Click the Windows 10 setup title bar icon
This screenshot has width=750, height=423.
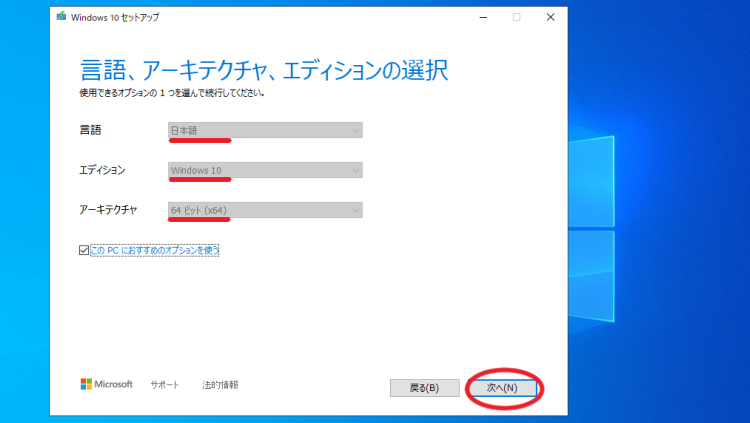(x=62, y=17)
